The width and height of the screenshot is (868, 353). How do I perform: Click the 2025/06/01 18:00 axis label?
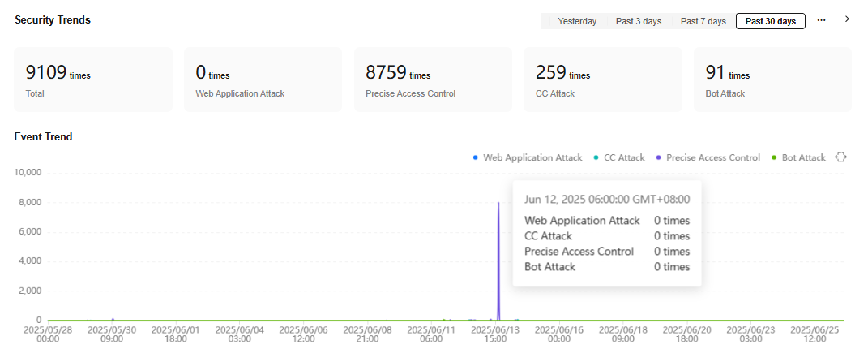pos(176,334)
